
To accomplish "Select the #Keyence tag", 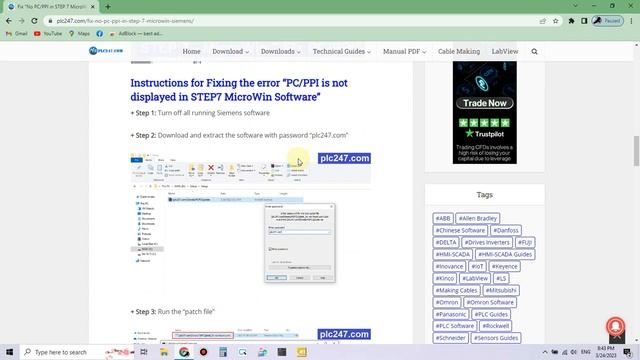I will [x=504, y=266].
